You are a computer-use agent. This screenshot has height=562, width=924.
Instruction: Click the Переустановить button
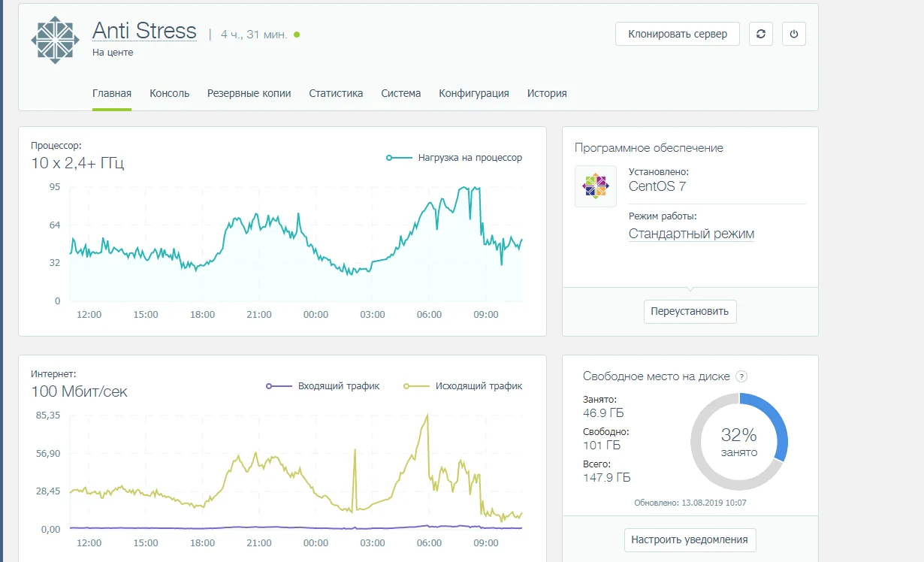pyautogui.click(x=690, y=311)
